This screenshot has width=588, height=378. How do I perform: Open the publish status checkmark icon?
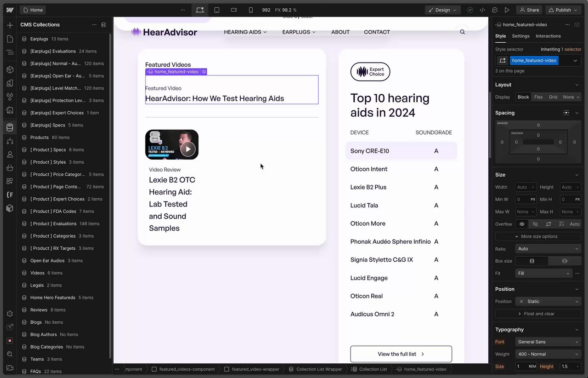point(470,10)
